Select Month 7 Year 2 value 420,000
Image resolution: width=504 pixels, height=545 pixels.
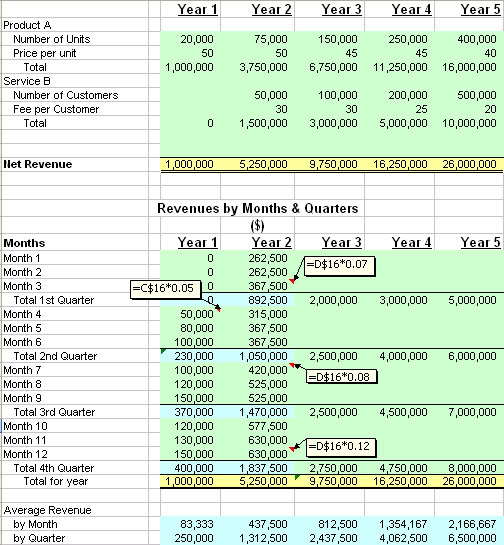coord(268,370)
